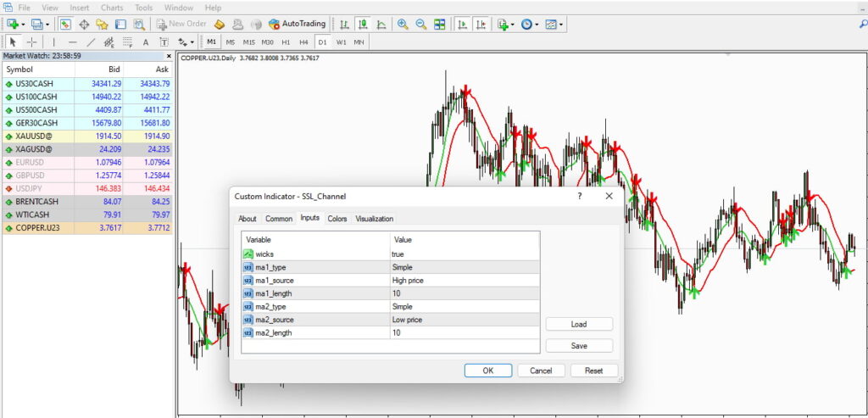This screenshot has height=418, width=868.
Task: Switch timeframe to M15
Action: point(249,42)
